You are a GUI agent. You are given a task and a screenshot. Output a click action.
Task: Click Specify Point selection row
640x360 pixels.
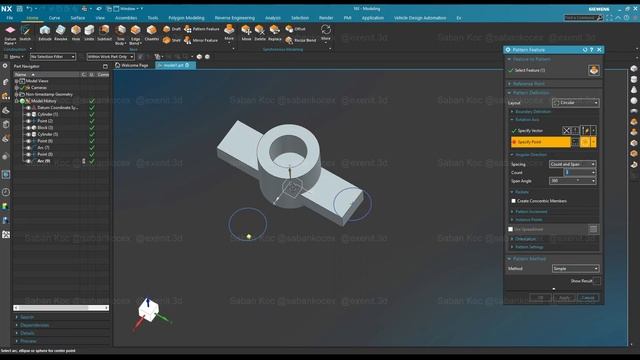click(540, 142)
